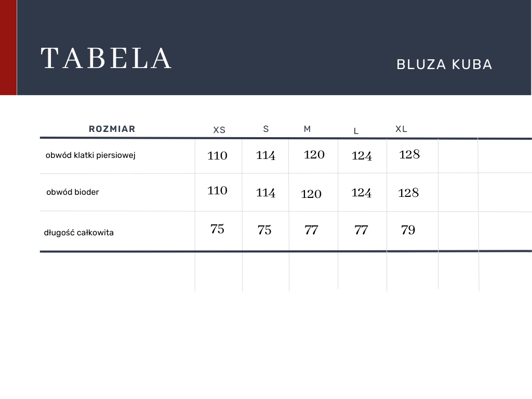
Task: Select the "obwód bioder" row label
Action: [73, 192]
